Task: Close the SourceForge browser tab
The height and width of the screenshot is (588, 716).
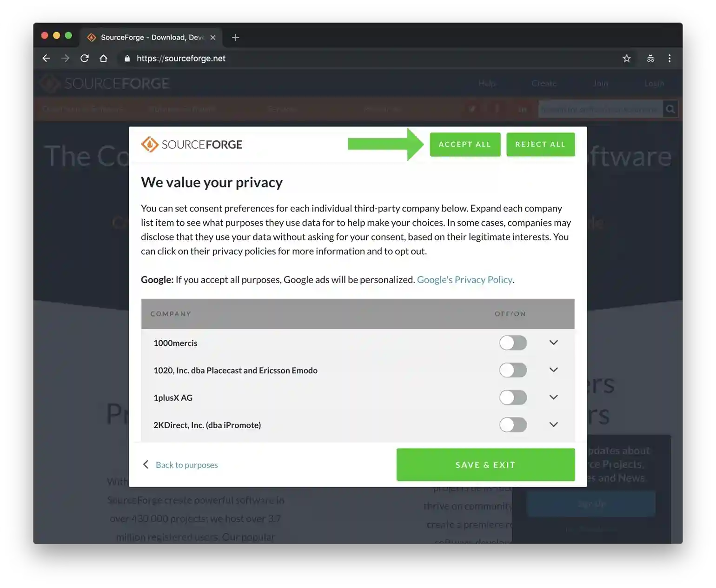Action: point(213,37)
